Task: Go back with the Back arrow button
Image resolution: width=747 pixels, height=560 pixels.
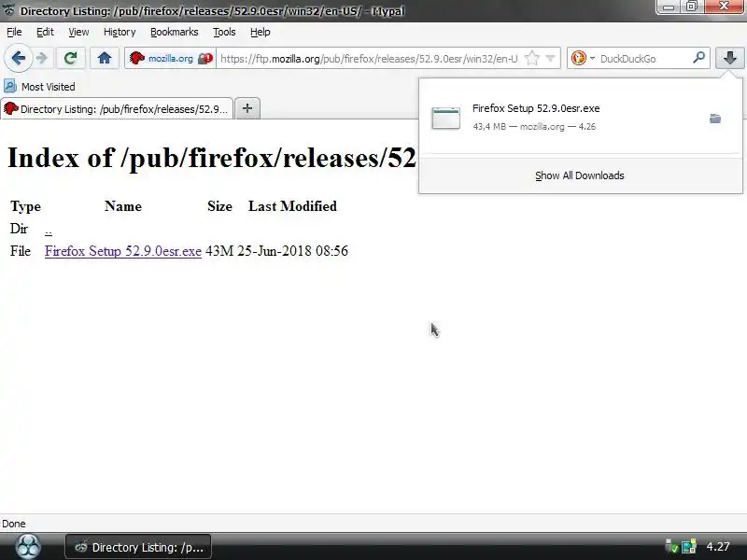Action: [x=18, y=58]
